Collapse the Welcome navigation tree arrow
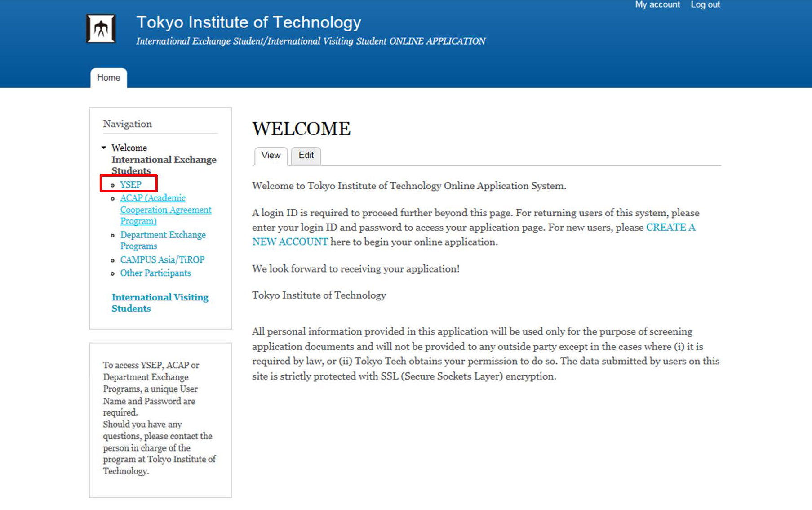Image resolution: width=812 pixels, height=510 pixels. pos(104,148)
